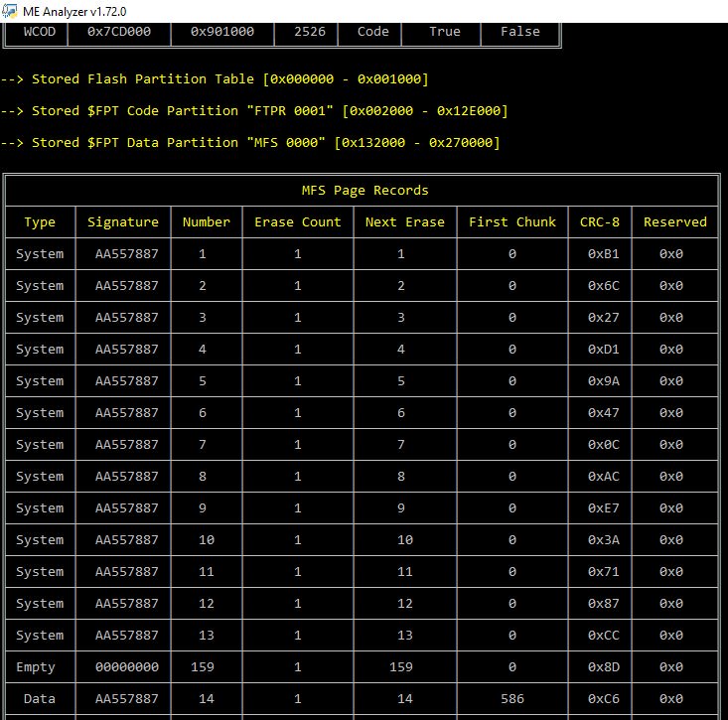Click the FTPR 0001 Code Partition line
This screenshot has height=720, width=728.
point(254,111)
